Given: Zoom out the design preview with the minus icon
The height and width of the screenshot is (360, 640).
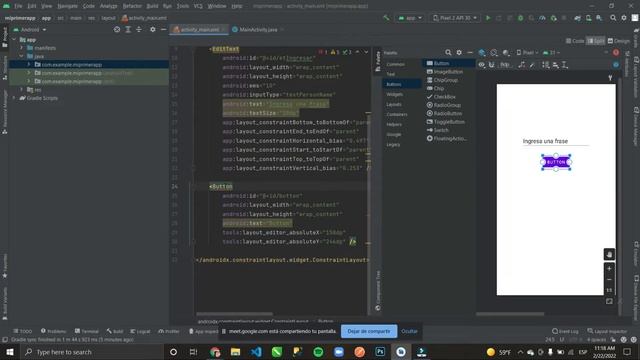Looking at the screenshot, I should (609, 280).
